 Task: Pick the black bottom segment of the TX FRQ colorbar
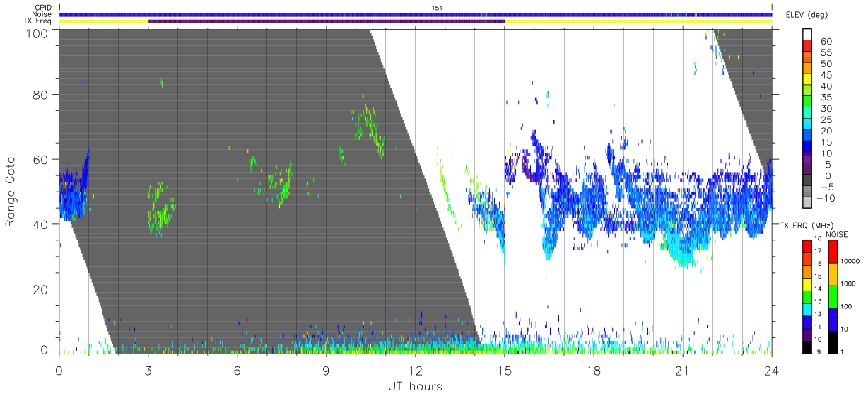point(808,347)
